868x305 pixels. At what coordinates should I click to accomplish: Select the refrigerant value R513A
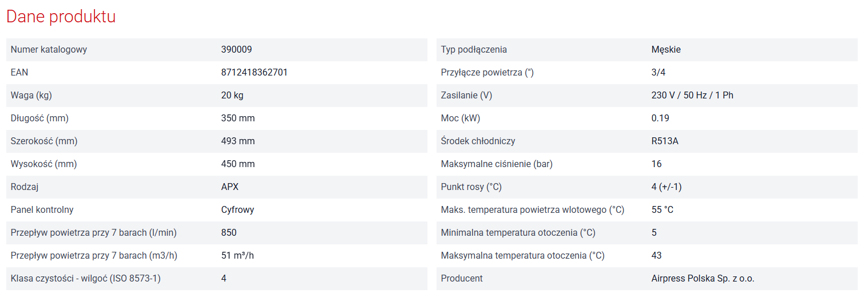[664, 141]
